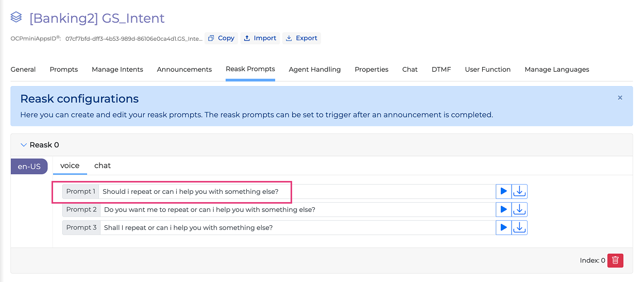Switch to the chat tab

(x=103, y=165)
